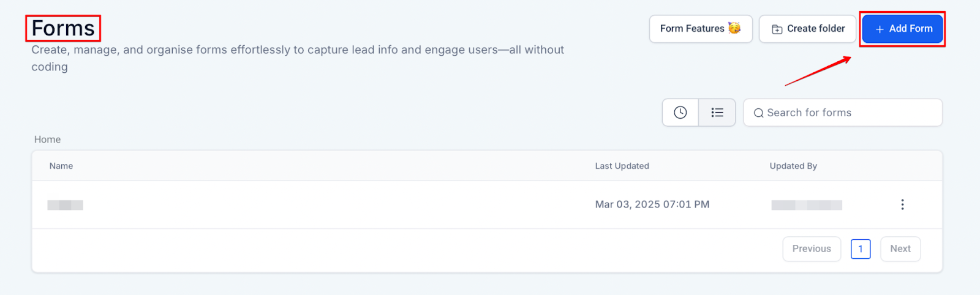Sort by the Name column header

pos(61,166)
